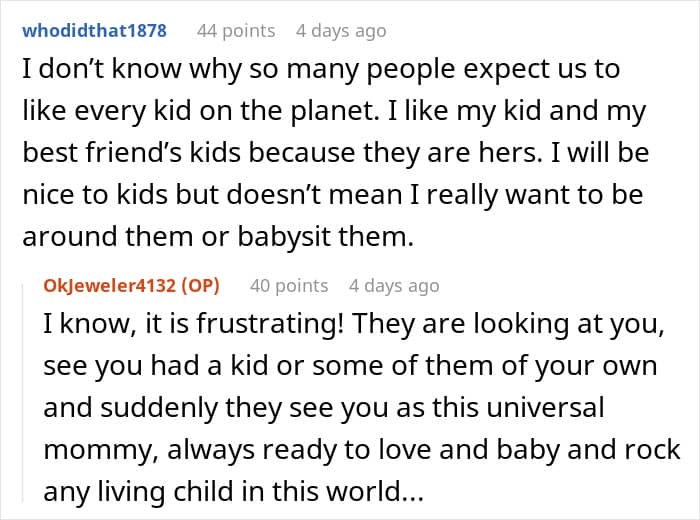
Task: Open timestamp on whodidthat1878's comment
Action: coord(341,31)
